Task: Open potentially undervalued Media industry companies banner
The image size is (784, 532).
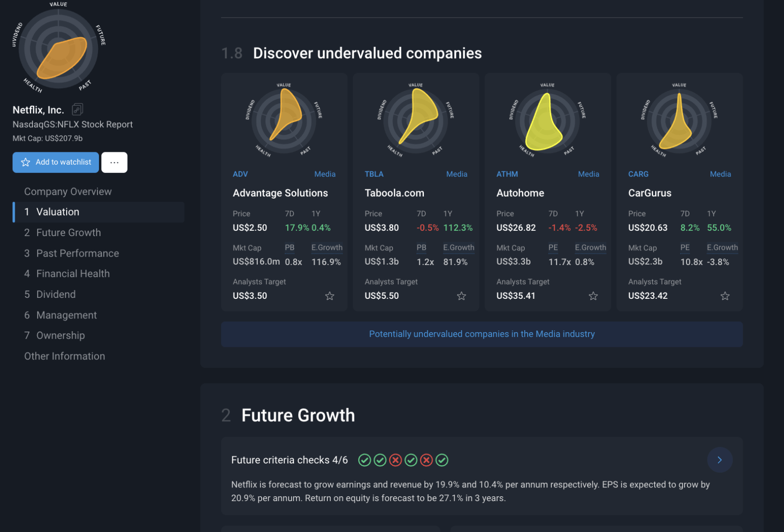Action: [x=482, y=334]
